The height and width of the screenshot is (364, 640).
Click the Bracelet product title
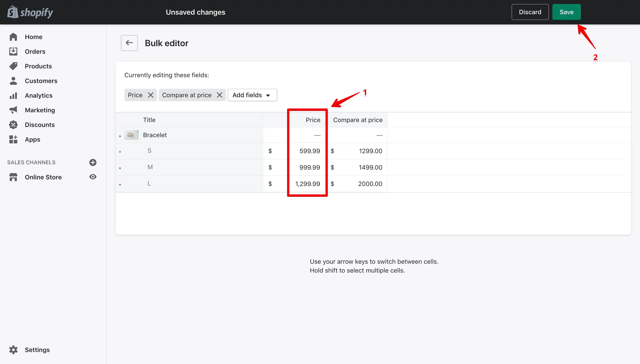(155, 135)
